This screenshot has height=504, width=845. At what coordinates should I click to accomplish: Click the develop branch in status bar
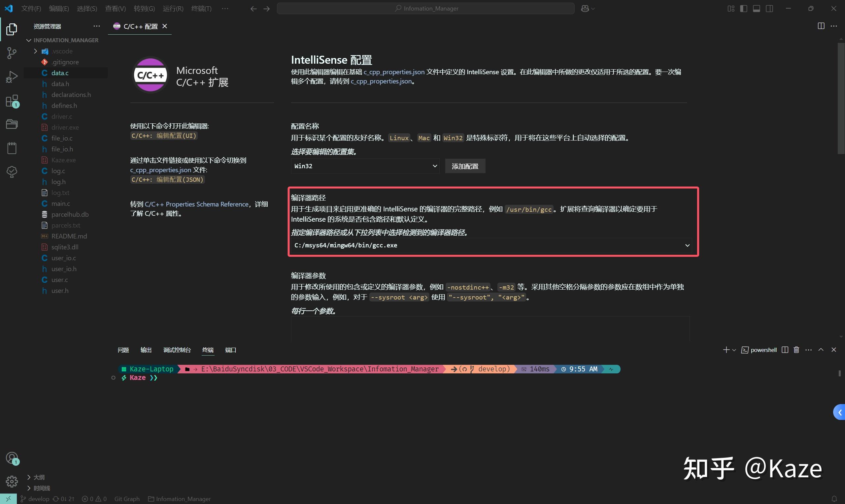click(x=35, y=499)
